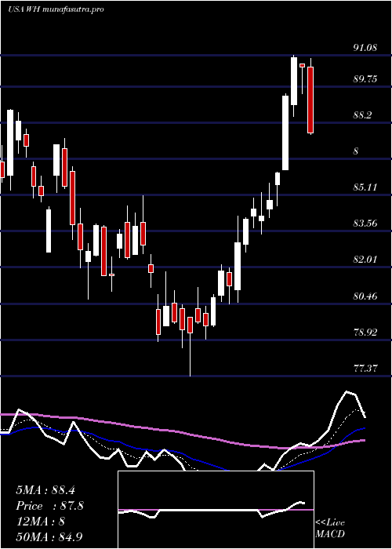Click the tallest white candle near 88.2
This screenshot has height=549, width=392.
[x=285, y=133]
